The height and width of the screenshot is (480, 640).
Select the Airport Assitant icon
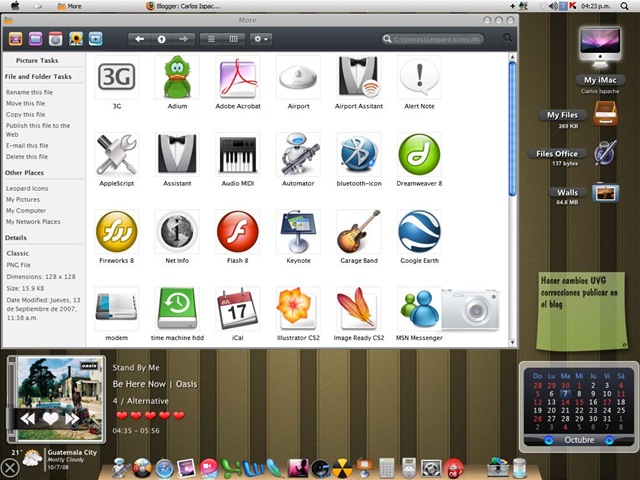pos(359,77)
